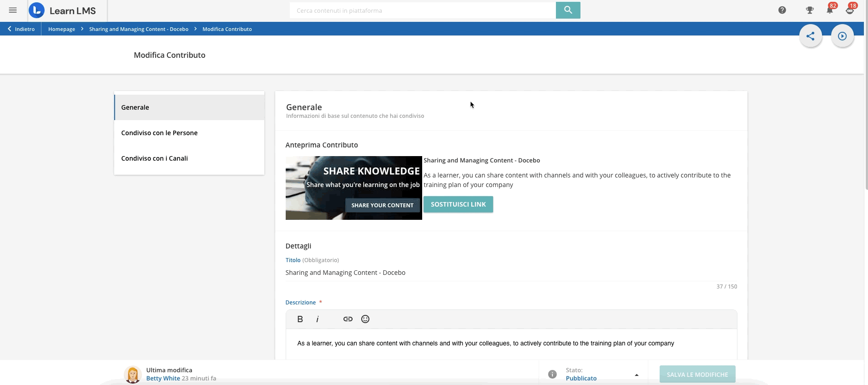Screen dimensions: 868x385
Task: Click the Share Knowledge preview thumbnail
Action: point(354,188)
